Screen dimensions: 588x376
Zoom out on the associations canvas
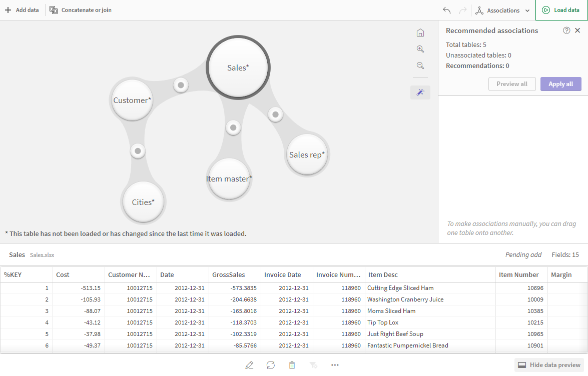pos(420,65)
